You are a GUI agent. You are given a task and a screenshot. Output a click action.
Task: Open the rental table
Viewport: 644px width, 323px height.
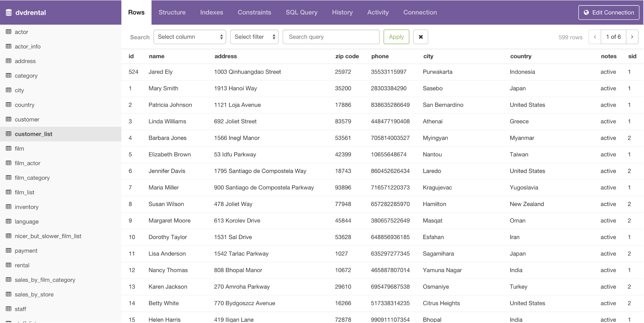pos(61,265)
